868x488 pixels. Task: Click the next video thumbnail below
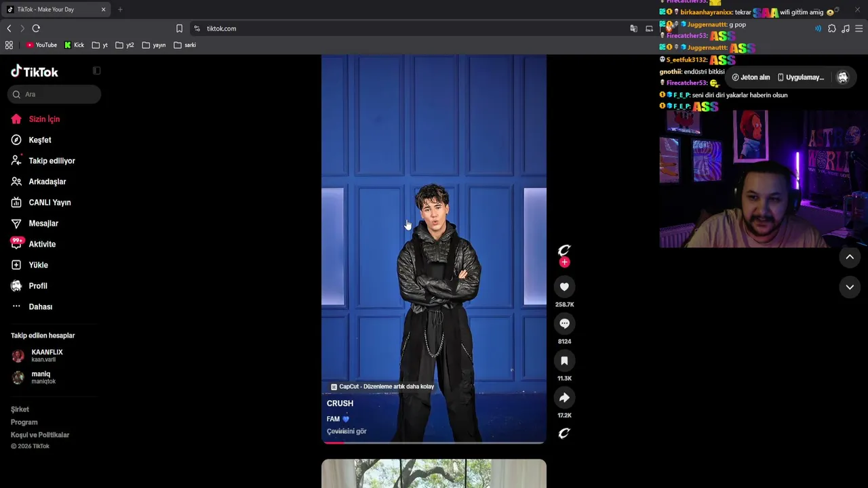434,473
